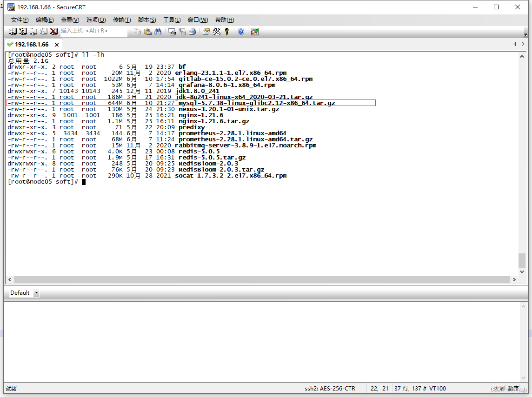
Task: Click the Find binoculars icon
Action: [158, 32]
